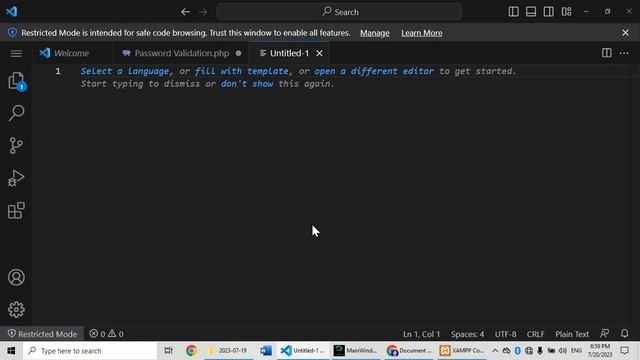Click the VS Code logo in title bar
640x360 pixels.
tap(12, 11)
